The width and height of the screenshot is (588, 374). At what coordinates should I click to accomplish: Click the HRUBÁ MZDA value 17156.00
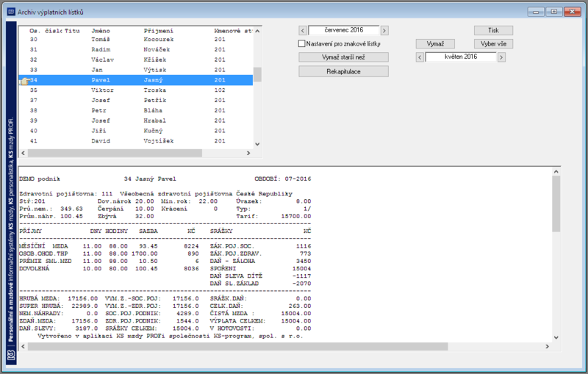pyautogui.click(x=82, y=298)
